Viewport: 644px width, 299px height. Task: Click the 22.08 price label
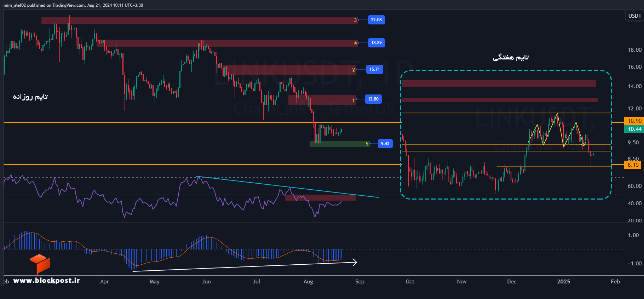pos(376,20)
